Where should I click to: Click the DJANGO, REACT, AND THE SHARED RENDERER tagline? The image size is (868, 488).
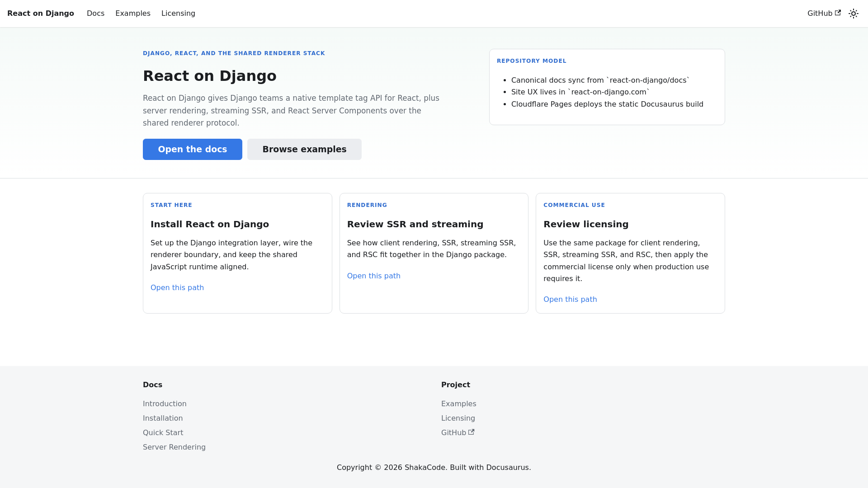[234, 53]
